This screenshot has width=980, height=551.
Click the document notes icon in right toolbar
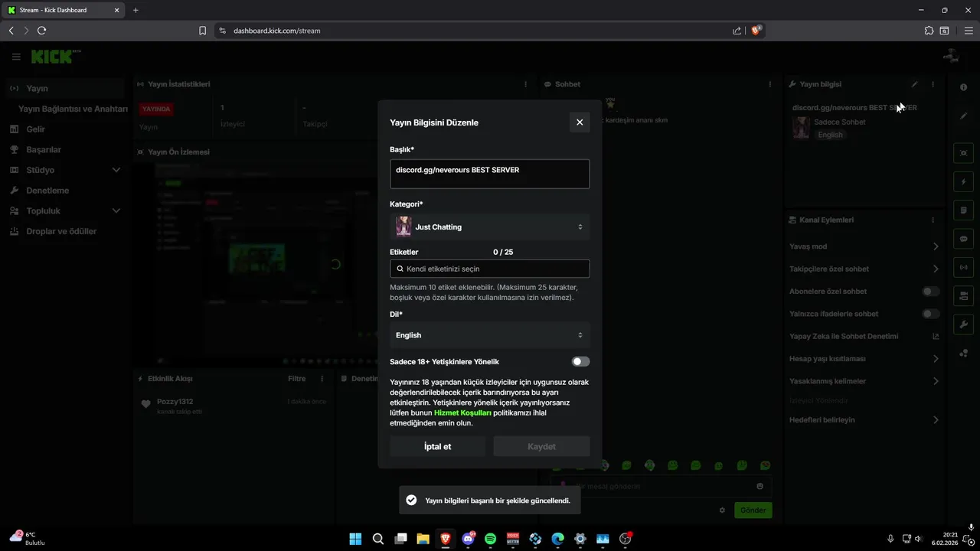pyautogui.click(x=963, y=210)
